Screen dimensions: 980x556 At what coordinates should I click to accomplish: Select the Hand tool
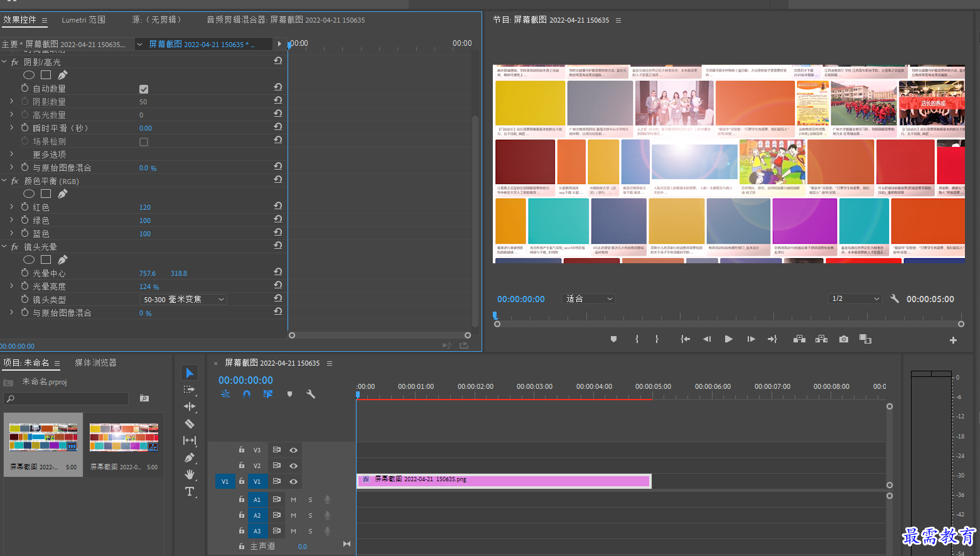[190, 474]
